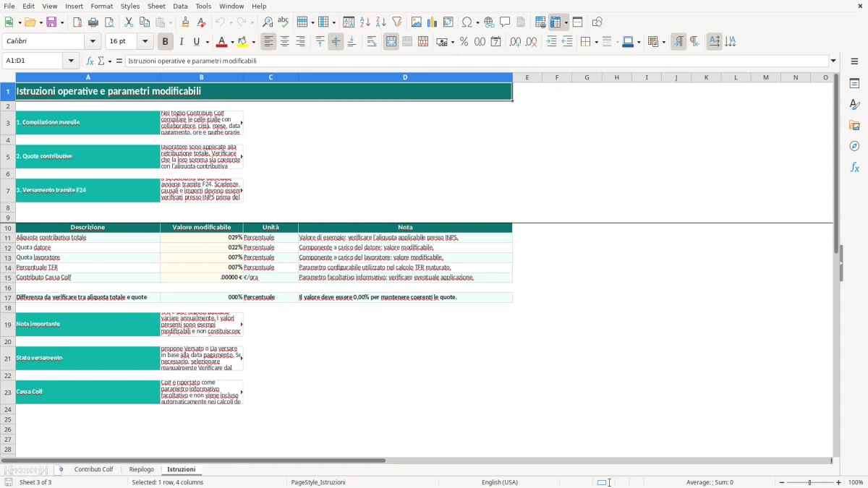Screen dimensions: 868x488
Task: Toggle Freeze Rows and Columns
Action: point(556,22)
